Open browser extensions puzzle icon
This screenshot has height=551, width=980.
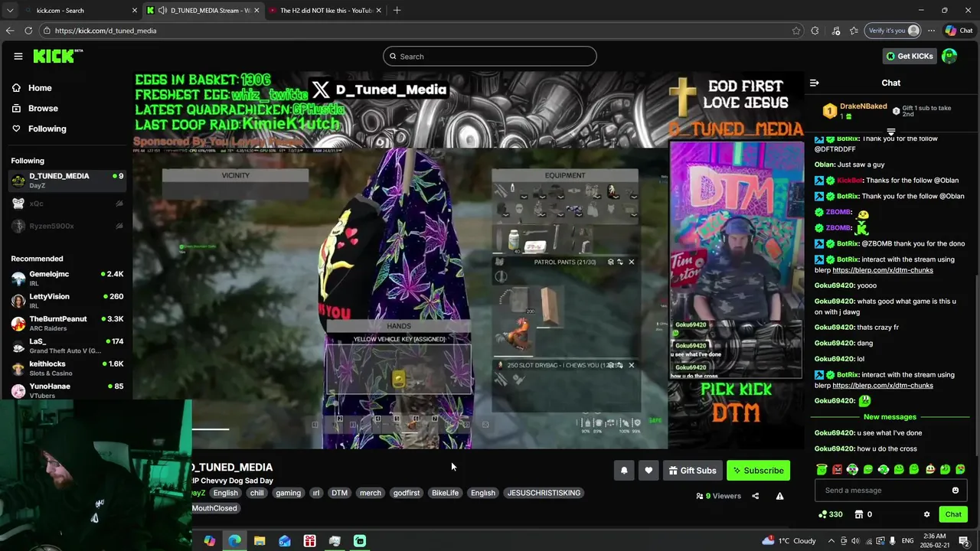click(815, 31)
